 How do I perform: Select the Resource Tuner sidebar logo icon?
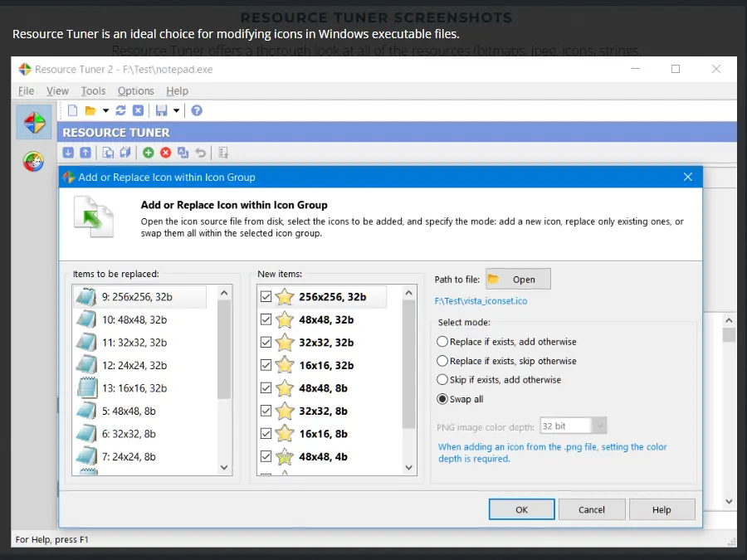(34, 123)
